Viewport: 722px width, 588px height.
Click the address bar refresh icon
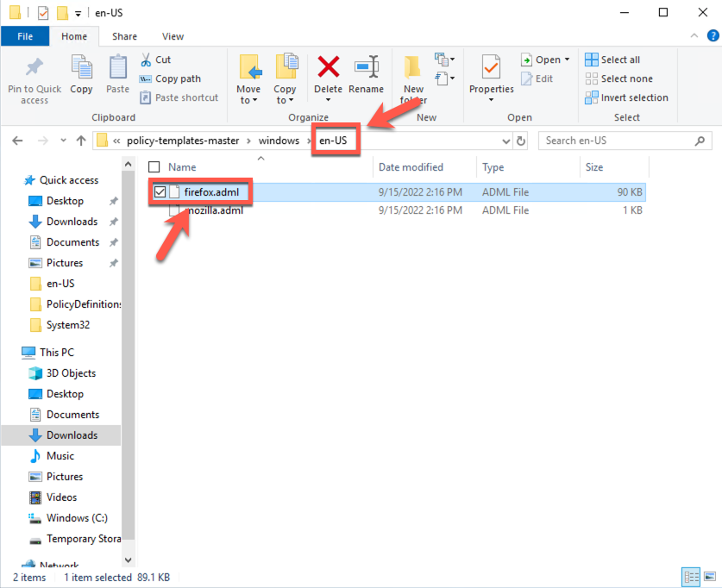pos(521,141)
